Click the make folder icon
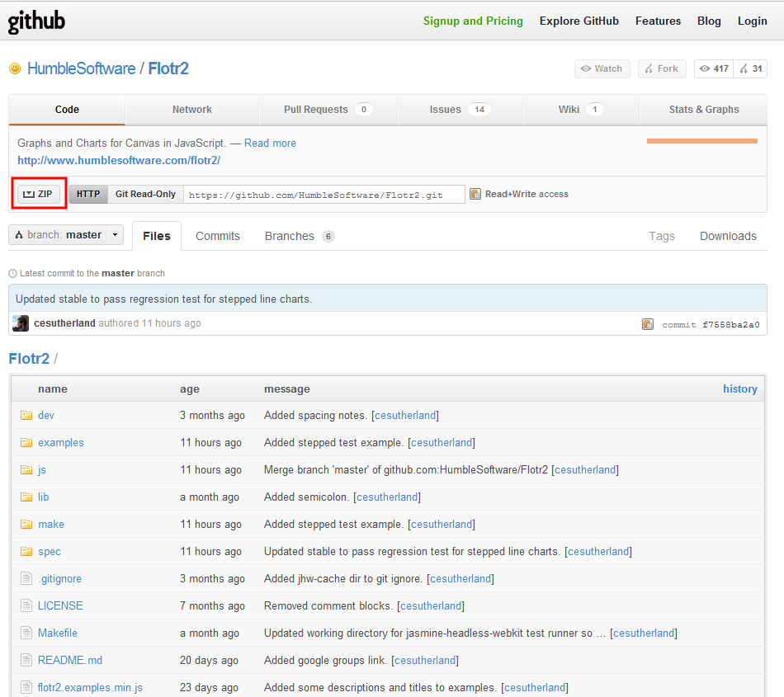Image resolution: width=784 pixels, height=697 pixels. pos(26,524)
